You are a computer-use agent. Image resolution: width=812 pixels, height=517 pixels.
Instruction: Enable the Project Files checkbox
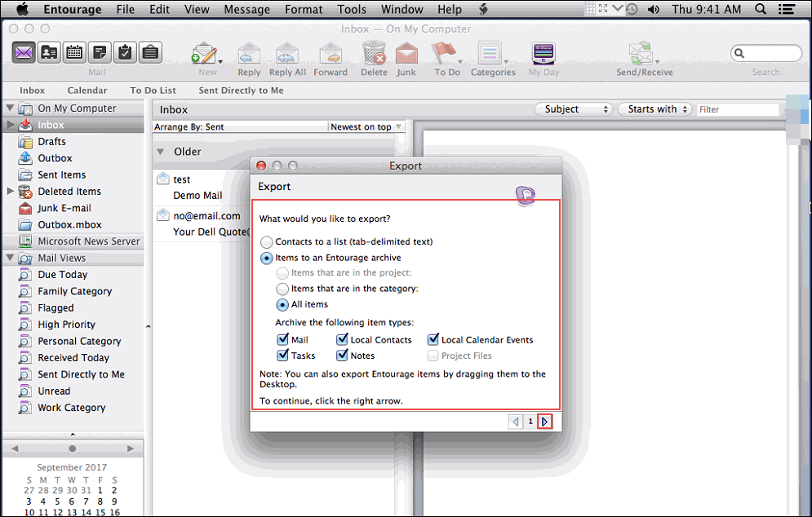coord(433,356)
